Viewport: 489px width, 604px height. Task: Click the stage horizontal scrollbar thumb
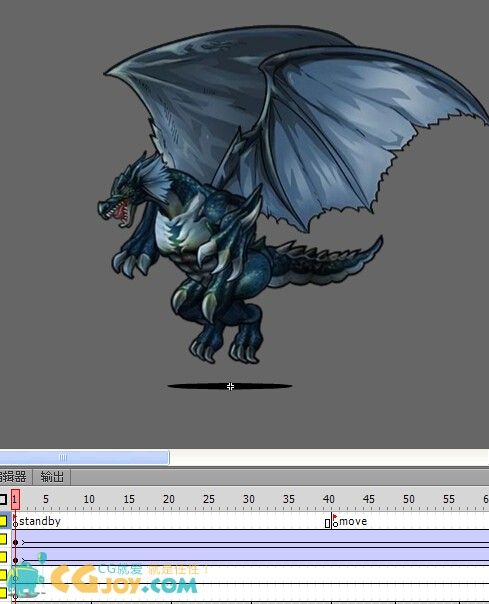pos(84,458)
